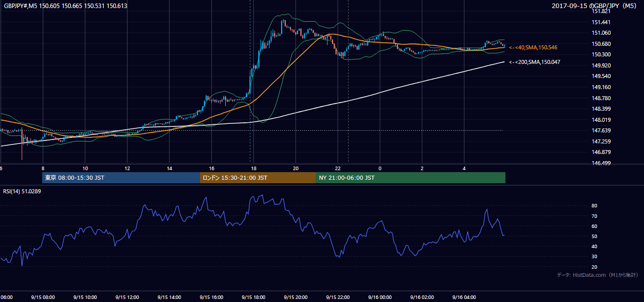644x302 pixels.
Task: Click the RSI scale value 20
Action: pyautogui.click(x=595, y=267)
